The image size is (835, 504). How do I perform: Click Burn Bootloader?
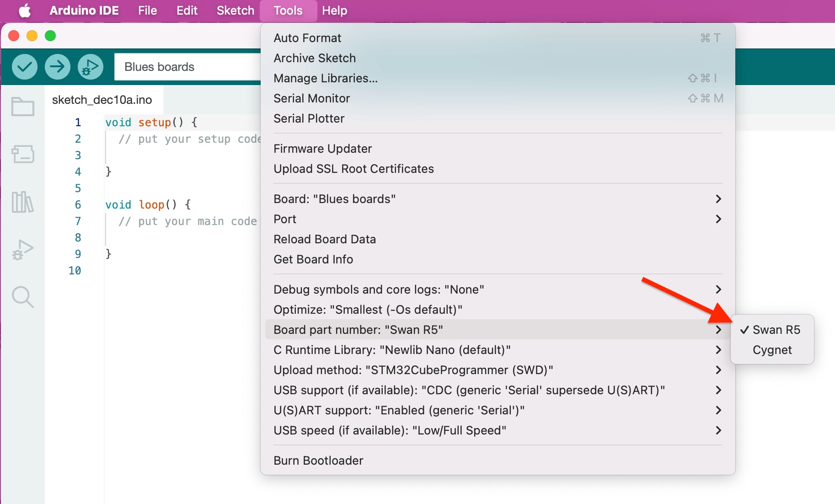click(498, 461)
